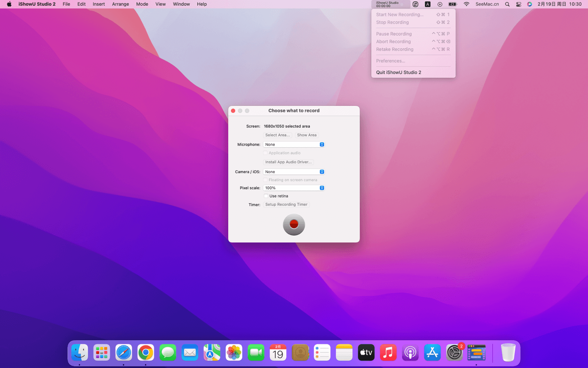The width and height of the screenshot is (588, 368).
Task: Open System Preferences from the Dock
Action: point(454,352)
